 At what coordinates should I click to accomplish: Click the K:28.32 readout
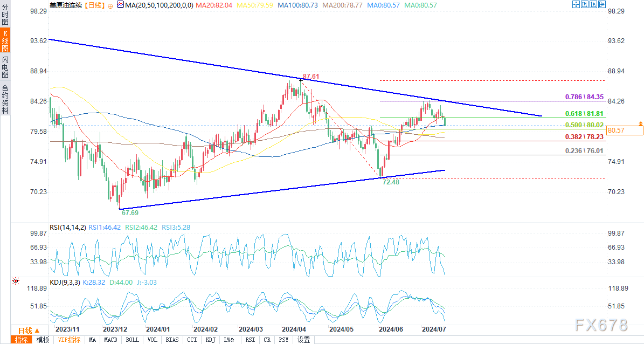94,283
